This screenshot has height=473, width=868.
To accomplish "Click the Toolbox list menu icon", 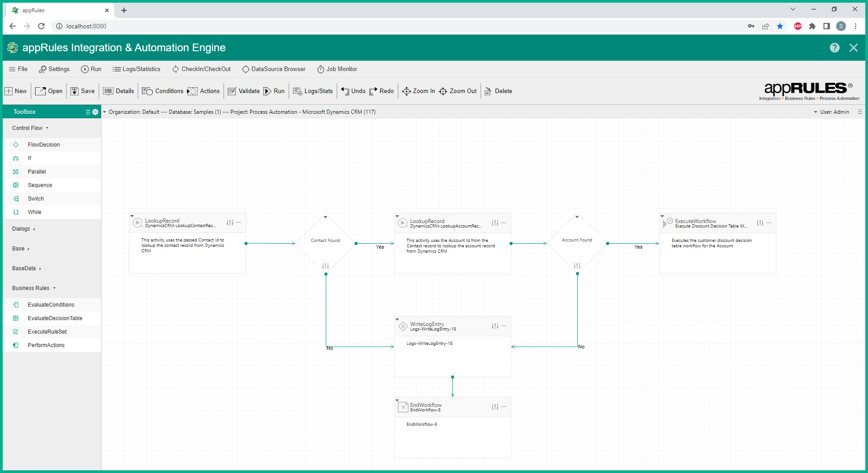I will 88,112.
